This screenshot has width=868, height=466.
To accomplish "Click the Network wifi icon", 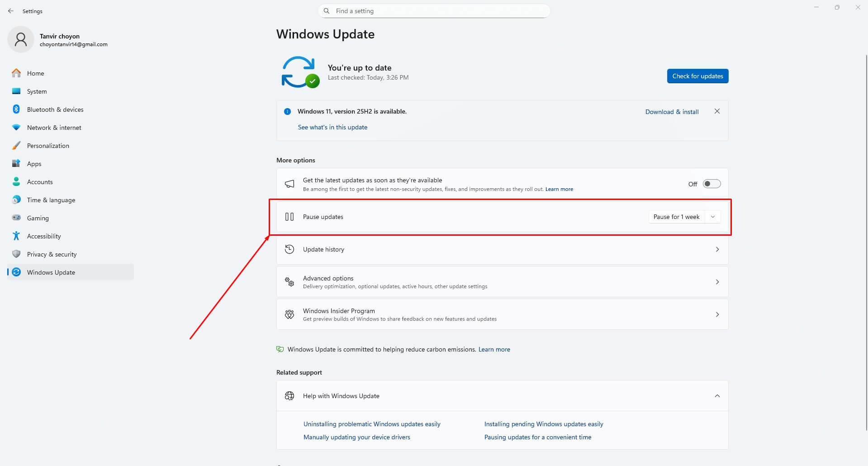I will (16, 127).
